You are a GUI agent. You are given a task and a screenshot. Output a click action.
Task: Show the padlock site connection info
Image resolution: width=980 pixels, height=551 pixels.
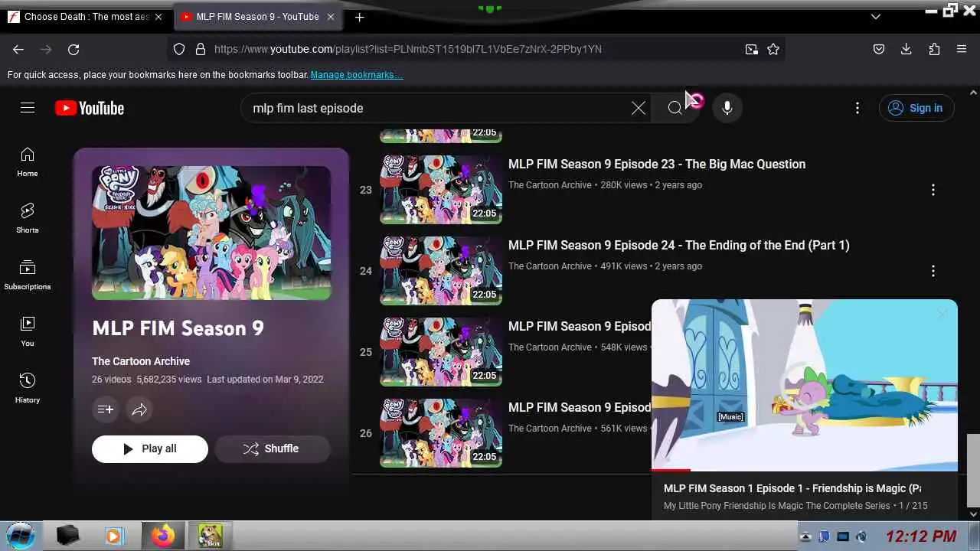[201, 49]
